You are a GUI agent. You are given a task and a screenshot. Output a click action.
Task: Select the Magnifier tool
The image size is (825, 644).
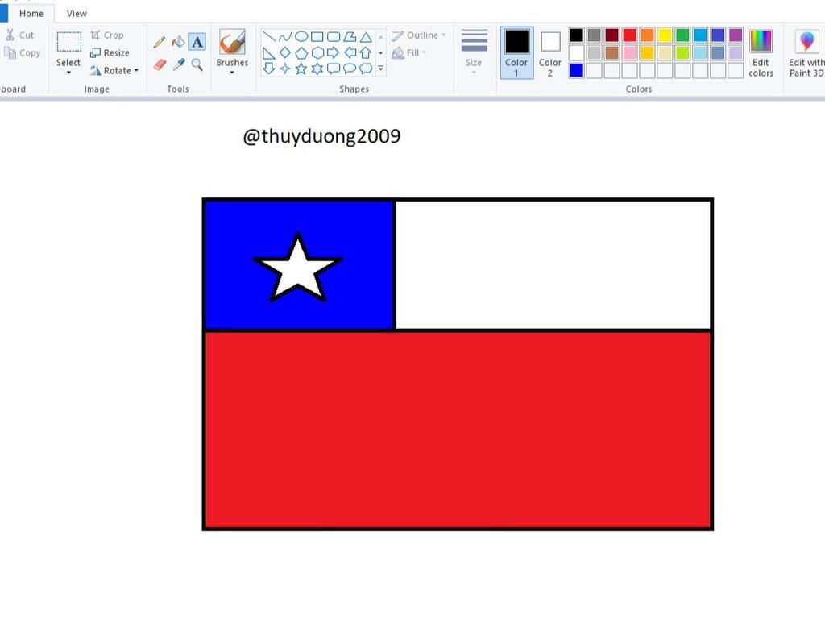click(x=197, y=64)
